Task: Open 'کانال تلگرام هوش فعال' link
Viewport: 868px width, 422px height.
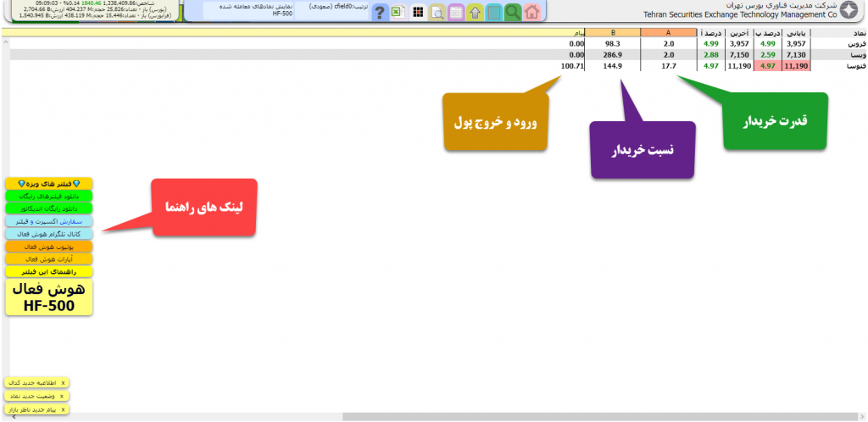Action: 49,234
